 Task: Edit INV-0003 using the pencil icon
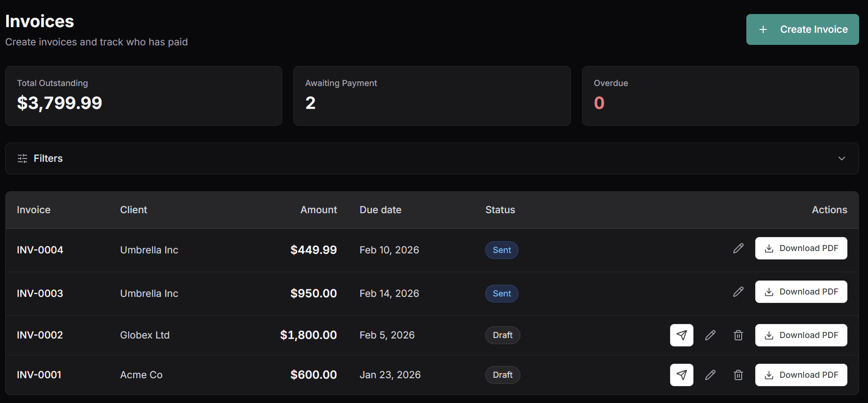tap(738, 291)
